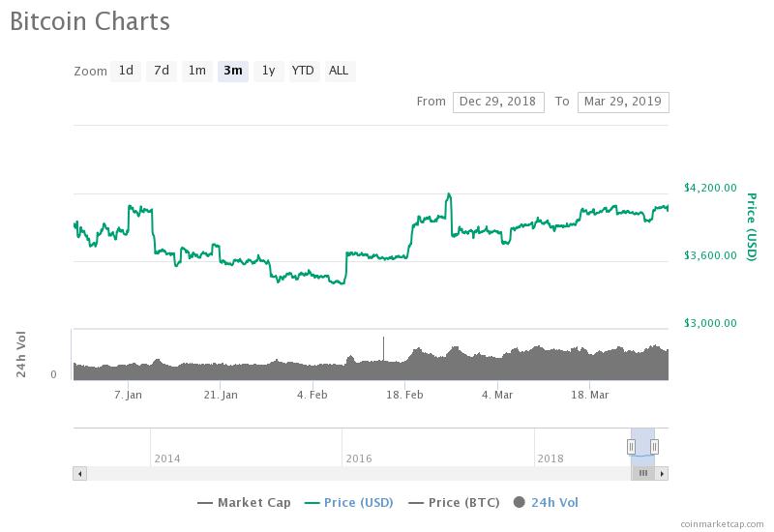Image resolution: width=774 pixels, height=532 pixels.
Task: Click the navigator right range handle
Action: pos(655,446)
